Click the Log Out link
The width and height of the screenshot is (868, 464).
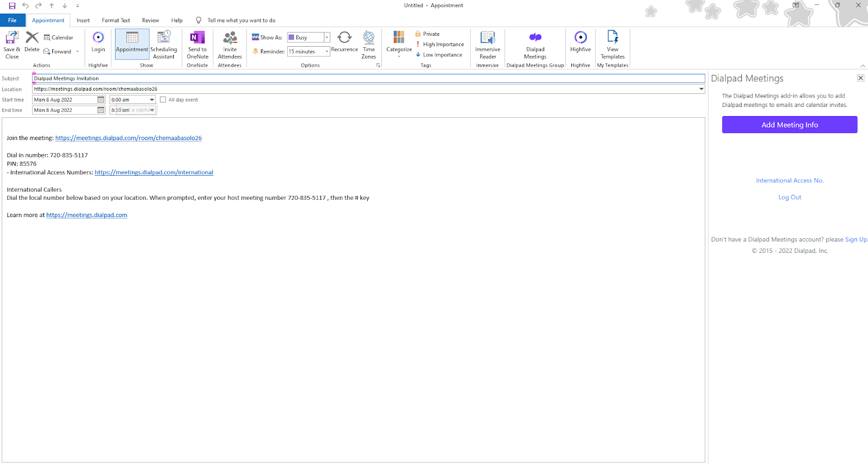789,198
